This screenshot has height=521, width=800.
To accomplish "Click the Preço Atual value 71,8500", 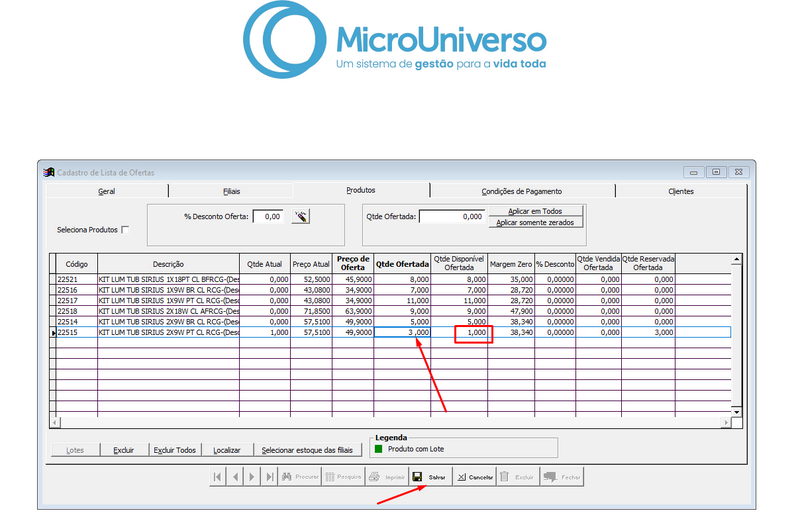I will 311,311.
